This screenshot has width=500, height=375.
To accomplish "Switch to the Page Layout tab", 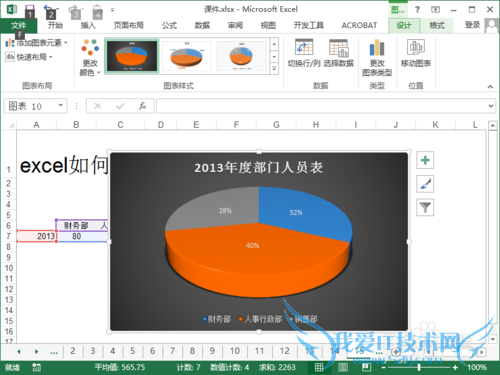I will pyautogui.click(x=129, y=25).
